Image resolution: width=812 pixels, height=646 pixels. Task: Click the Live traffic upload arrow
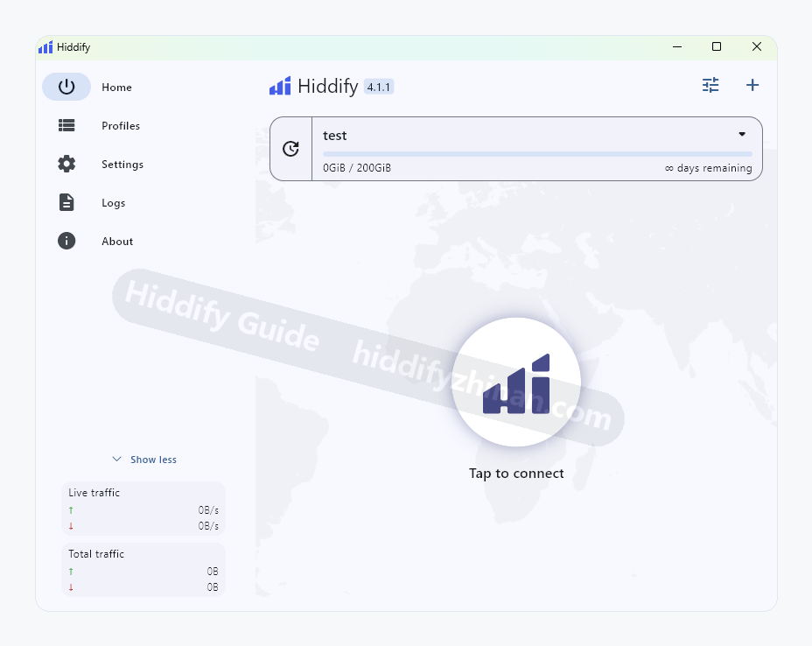click(71, 510)
